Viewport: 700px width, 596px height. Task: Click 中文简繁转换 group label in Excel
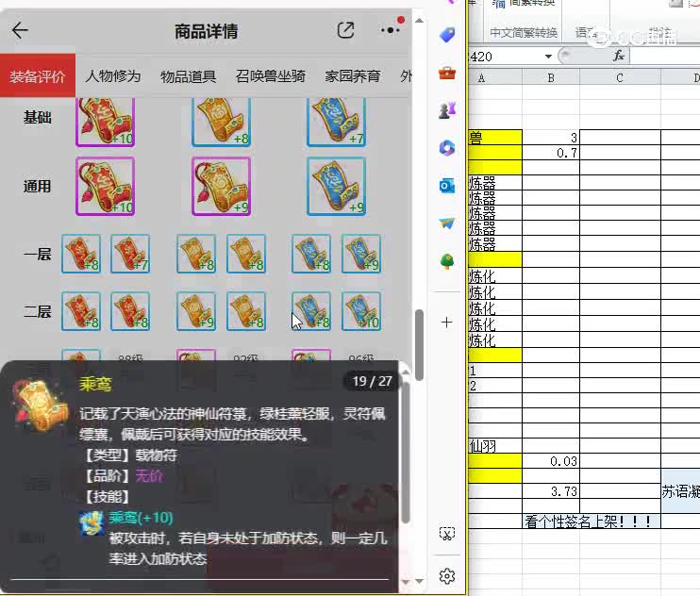click(524, 33)
